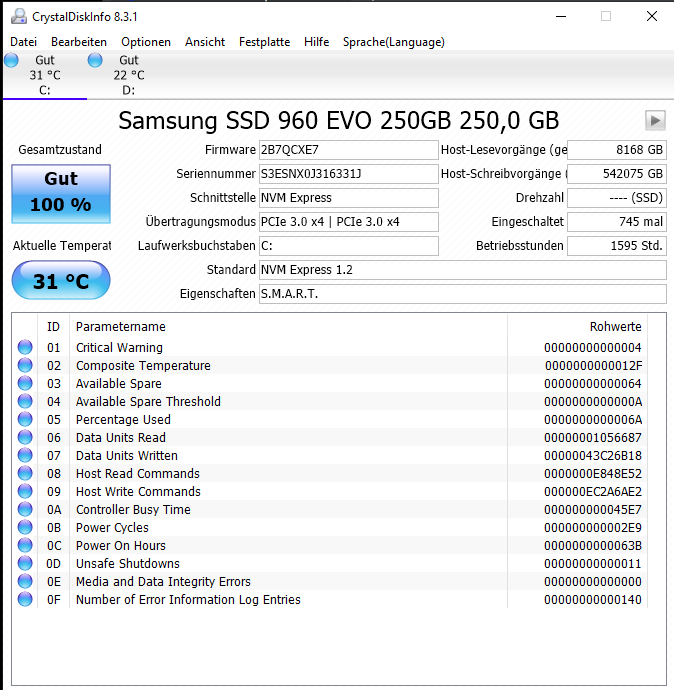Click the Eingeschaltet value 745 mal
The width and height of the screenshot is (674, 690).
pyautogui.click(x=617, y=222)
